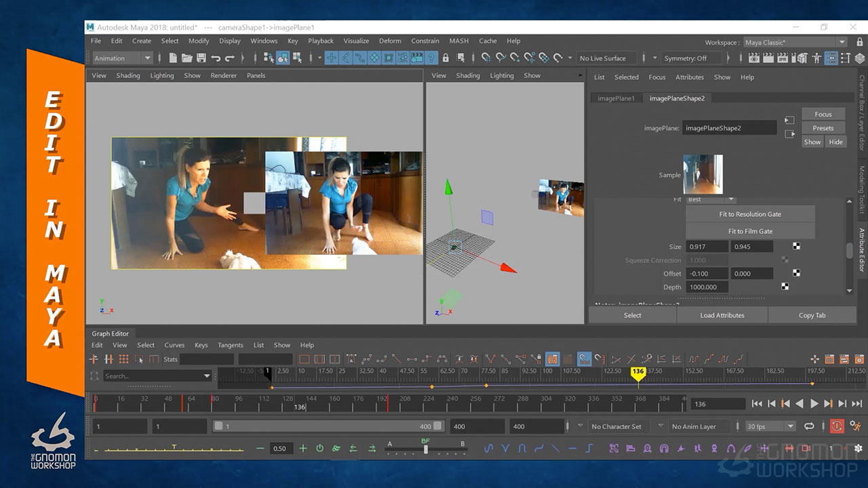Toggle the lock selection padlock icon
The width and height of the screenshot is (868, 488).
pos(446,58)
